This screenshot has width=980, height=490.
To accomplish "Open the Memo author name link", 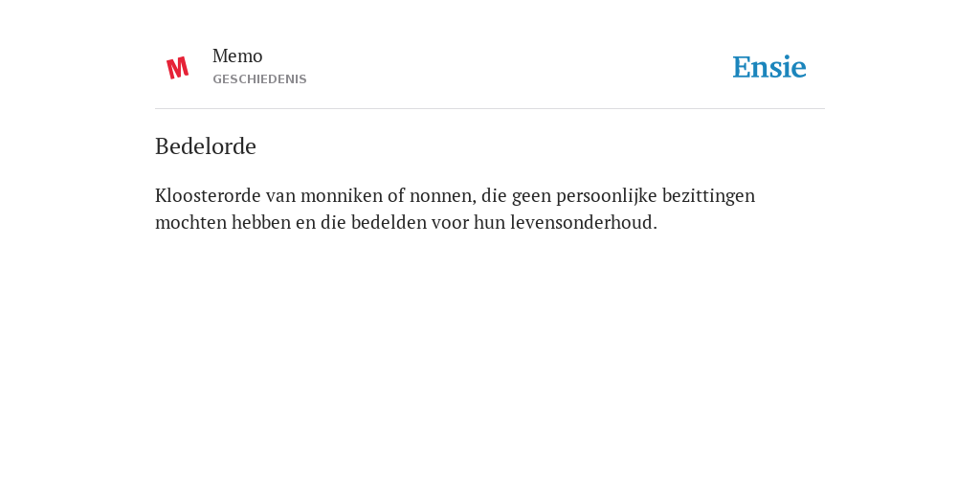I will click(x=237, y=56).
